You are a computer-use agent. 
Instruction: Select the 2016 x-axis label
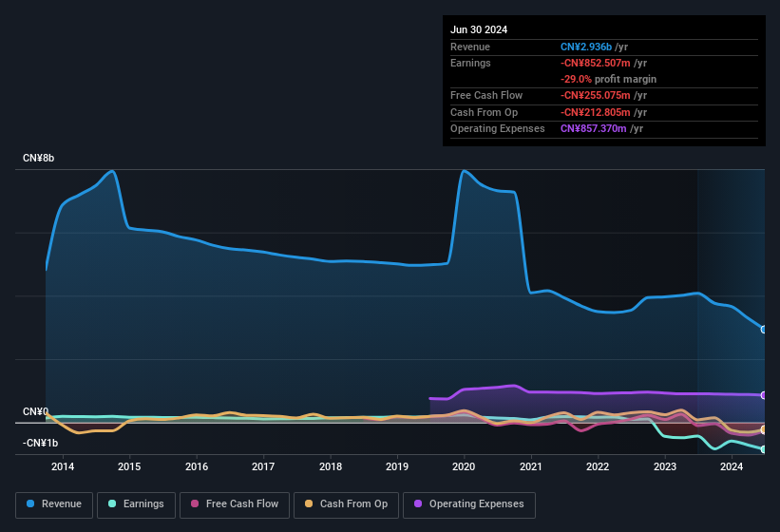(x=197, y=466)
